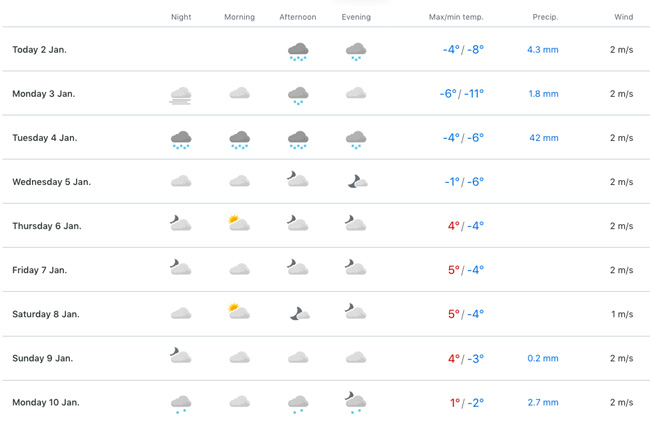The image size is (650, 423).
Task: Select Wednesday 5 Jan. evening moon icon
Action: click(x=357, y=182)
